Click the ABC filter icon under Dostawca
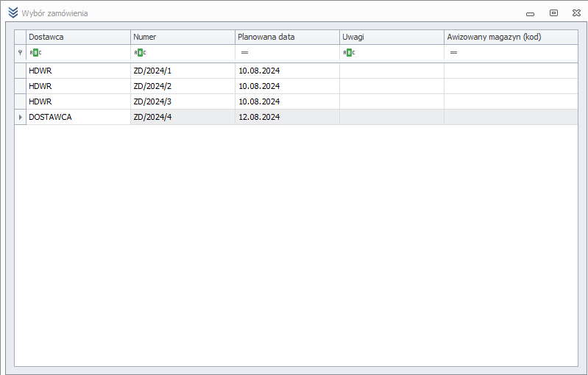 [35, 53]
